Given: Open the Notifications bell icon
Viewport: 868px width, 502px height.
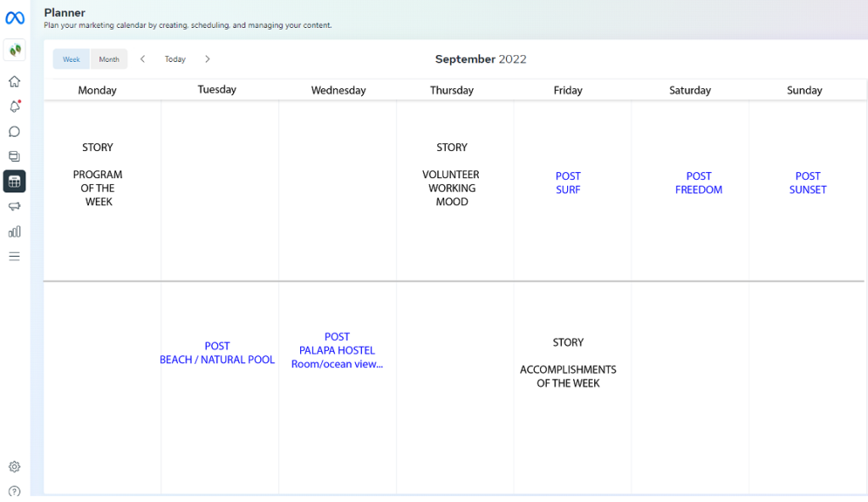Looking at the screenshot, I should click(x=14, y=106).
